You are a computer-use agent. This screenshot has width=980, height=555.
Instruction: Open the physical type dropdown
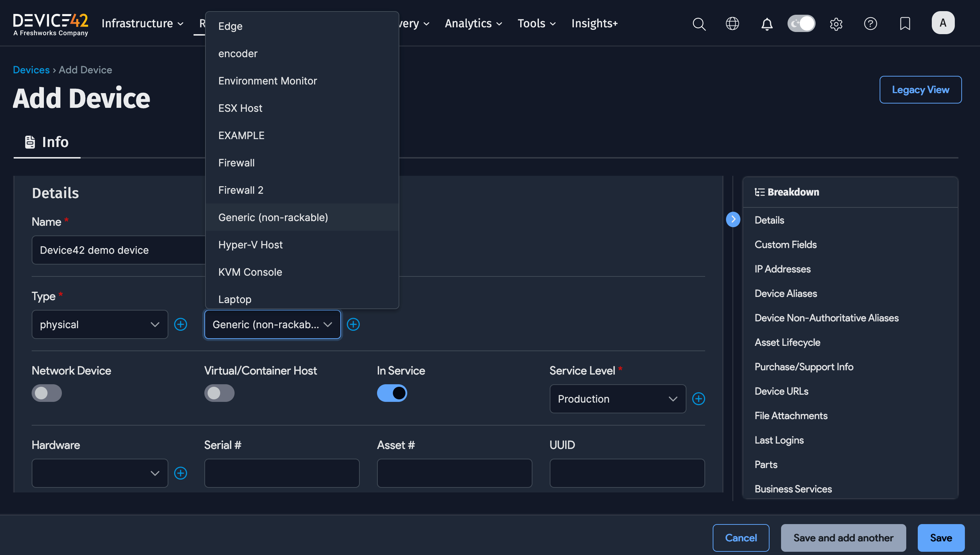click(100, 324)
